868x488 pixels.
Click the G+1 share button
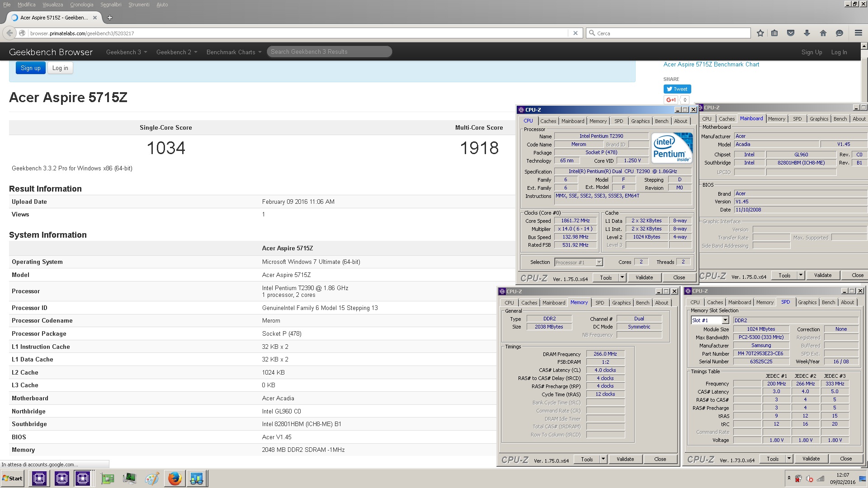[671, 100]
